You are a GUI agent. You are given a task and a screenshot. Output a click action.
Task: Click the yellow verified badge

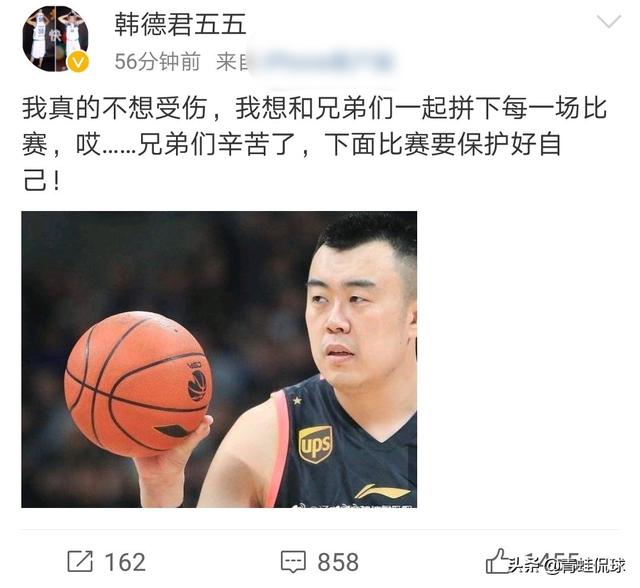point(77,62)
